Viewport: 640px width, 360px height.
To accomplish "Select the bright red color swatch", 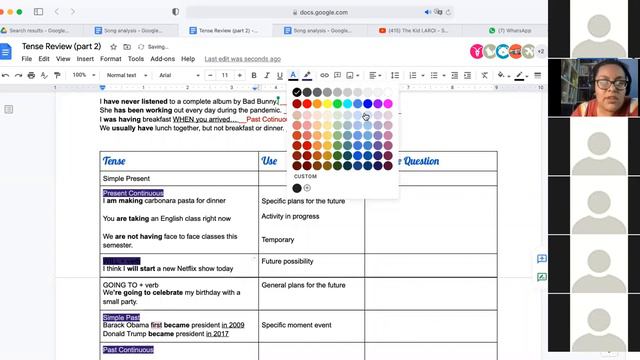I will (307, 104).
